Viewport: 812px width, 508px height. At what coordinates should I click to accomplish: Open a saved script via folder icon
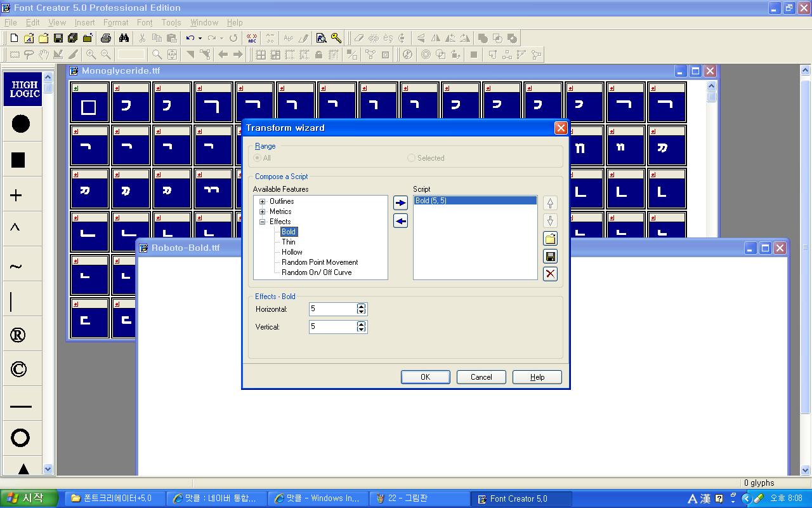tap(550, 239)
